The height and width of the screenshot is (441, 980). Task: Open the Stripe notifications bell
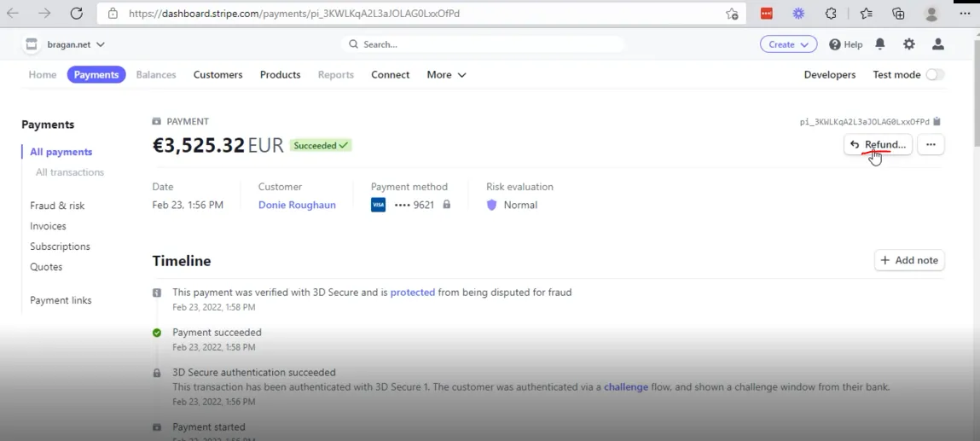(880, 44)
